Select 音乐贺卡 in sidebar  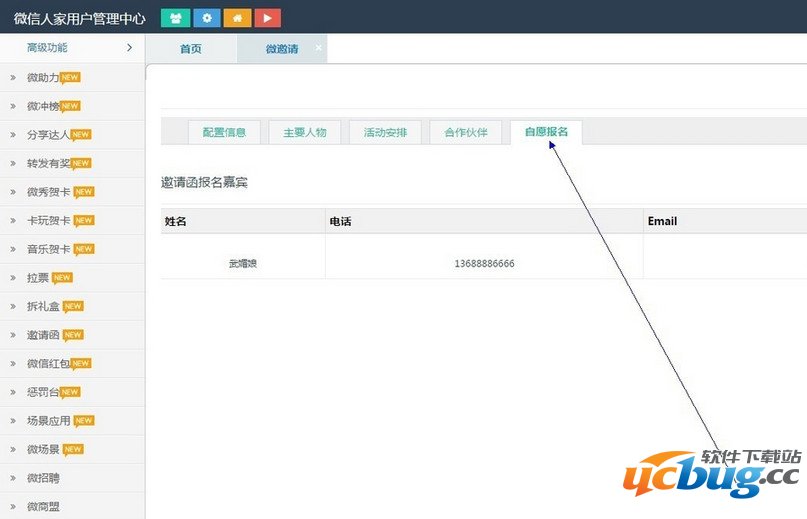coord(48,249)
